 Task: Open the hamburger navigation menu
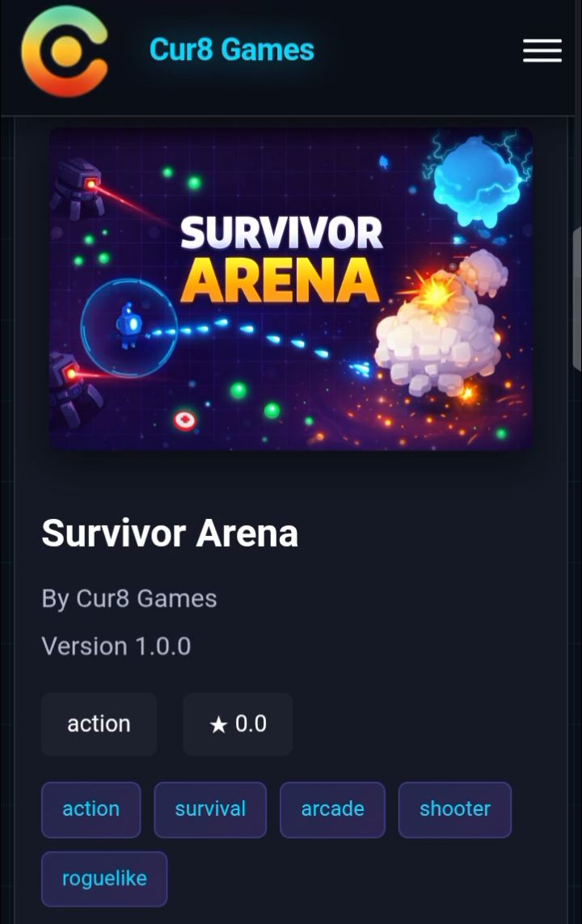542,51
